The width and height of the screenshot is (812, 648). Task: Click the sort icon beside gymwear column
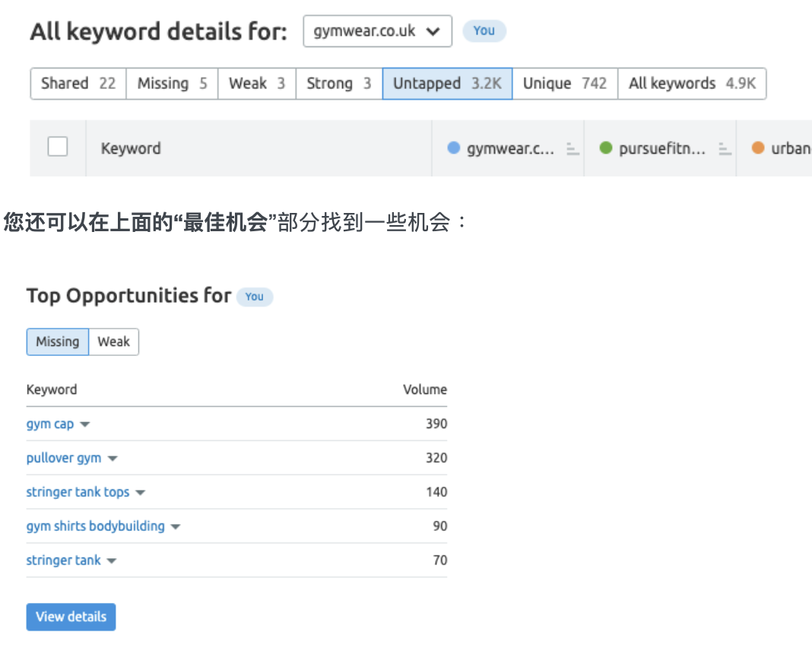(573, 149)
